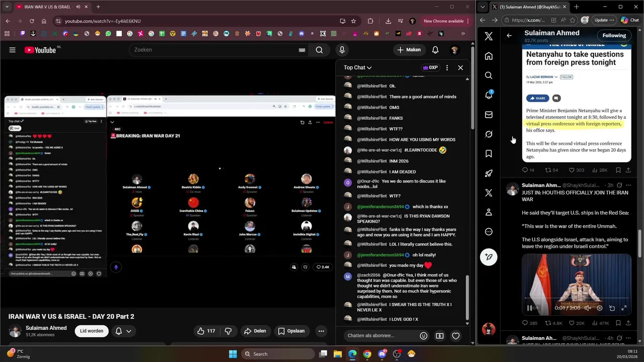Click the Delen share button
Image resolution: width=644 pixels, height=362 pixels.
point(255,331)
